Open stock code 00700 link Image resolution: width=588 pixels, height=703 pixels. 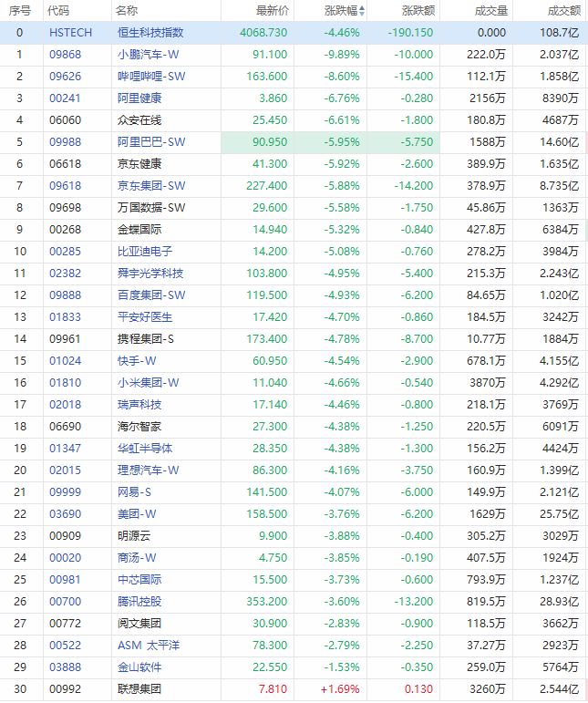coord(66,602)
